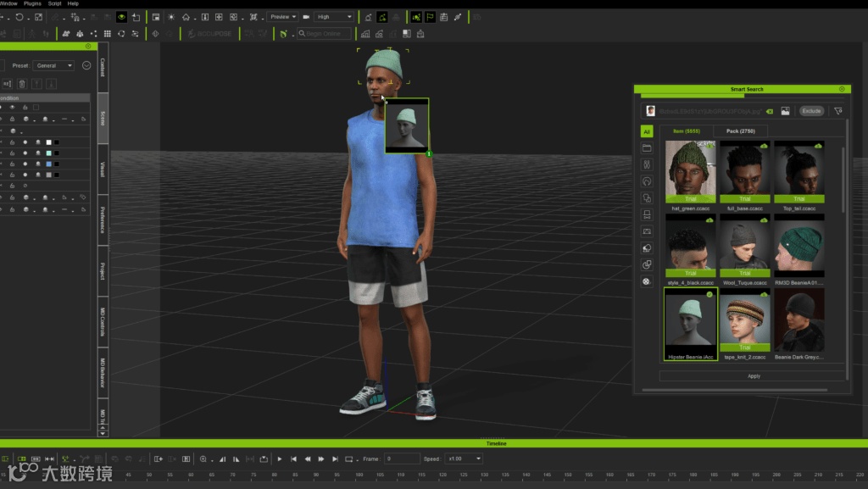Click the white color swatch in scene list
Screen dimensions: 868x489
48,142
